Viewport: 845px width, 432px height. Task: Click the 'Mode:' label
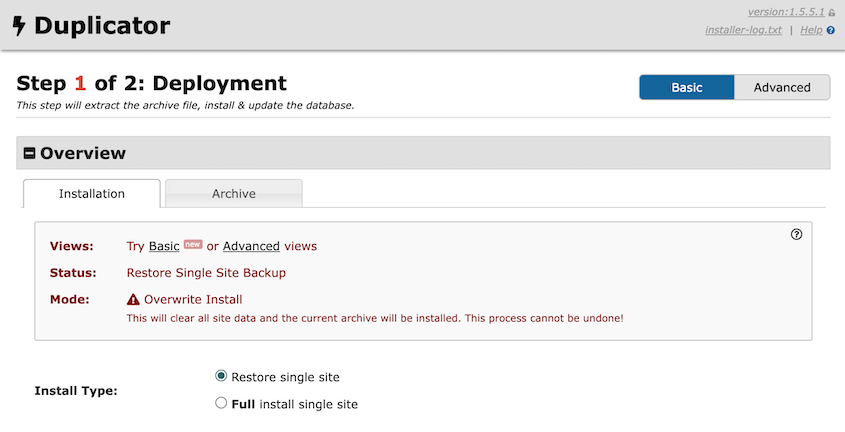(x=70, y=299)
